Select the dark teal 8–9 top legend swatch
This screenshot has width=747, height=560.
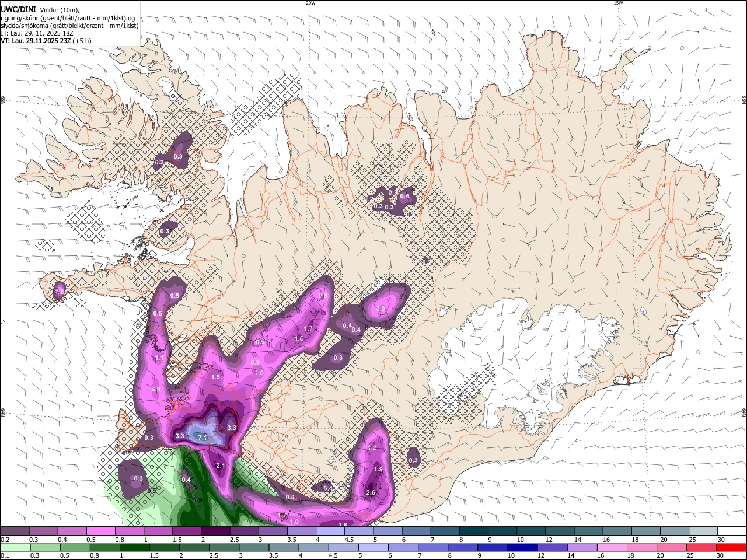pyautogui.click(x=472, y=531)
